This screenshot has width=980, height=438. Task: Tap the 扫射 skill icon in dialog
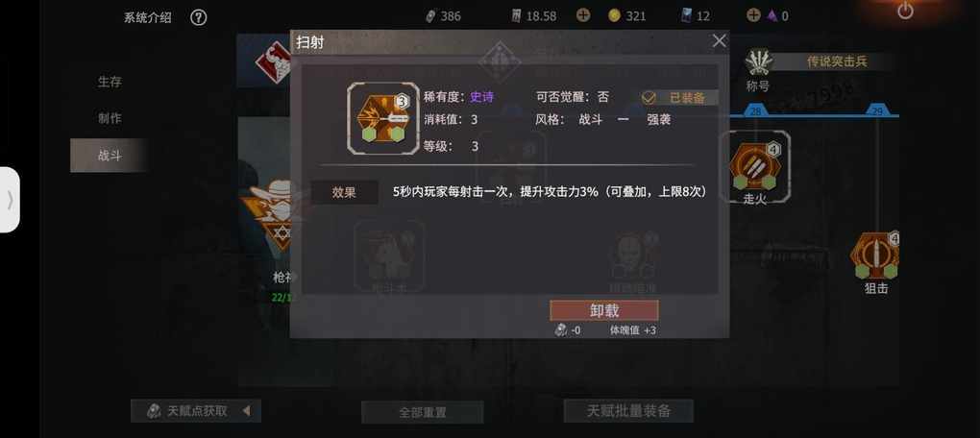pos(383,118)
